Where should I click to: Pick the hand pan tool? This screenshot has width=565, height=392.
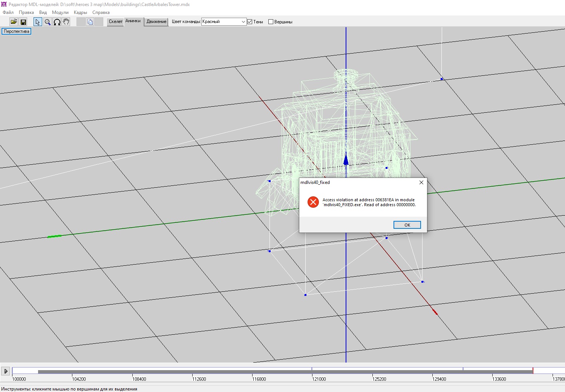pyautogui.click(x=66, y=22)
